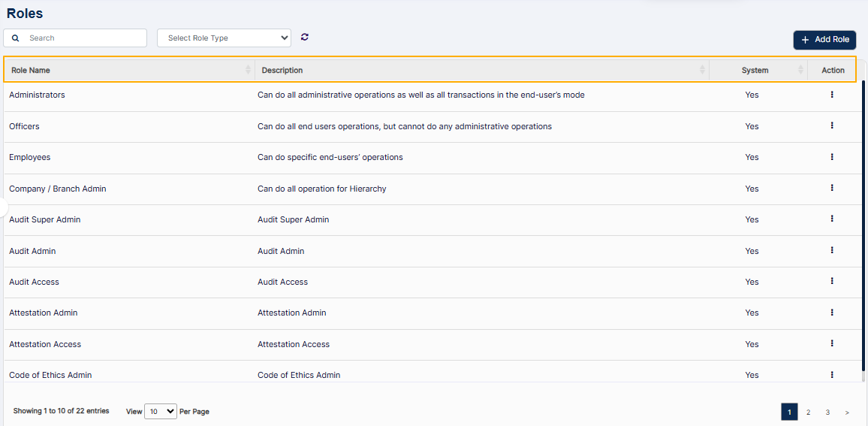Open action menu for Employees row
Viewport: 868px width, 426px height.
pos(832,157)
